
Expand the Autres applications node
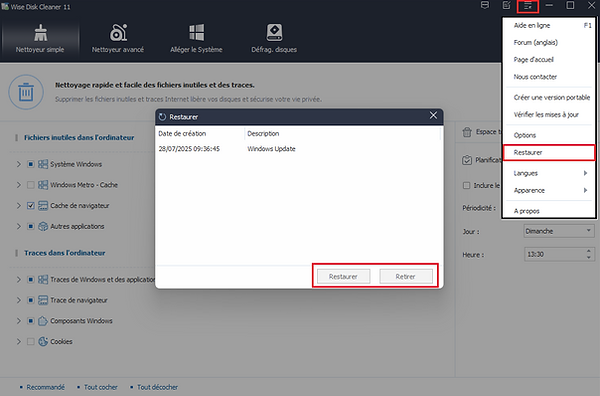[18, 226]
